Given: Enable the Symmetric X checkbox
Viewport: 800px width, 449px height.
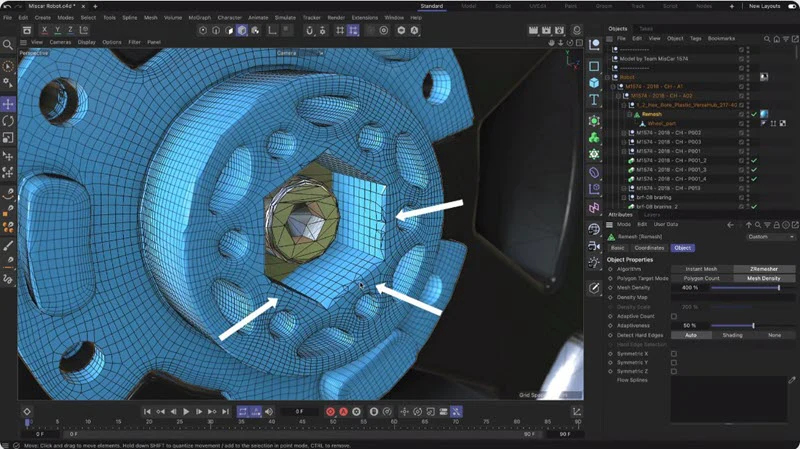Looking at the screenshot, I should [x=674, y=354].
